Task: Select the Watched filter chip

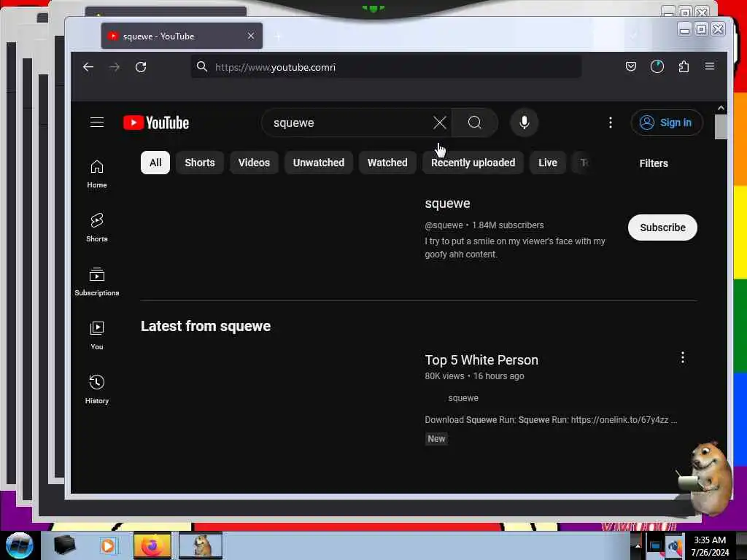Action: coord(387,163)
